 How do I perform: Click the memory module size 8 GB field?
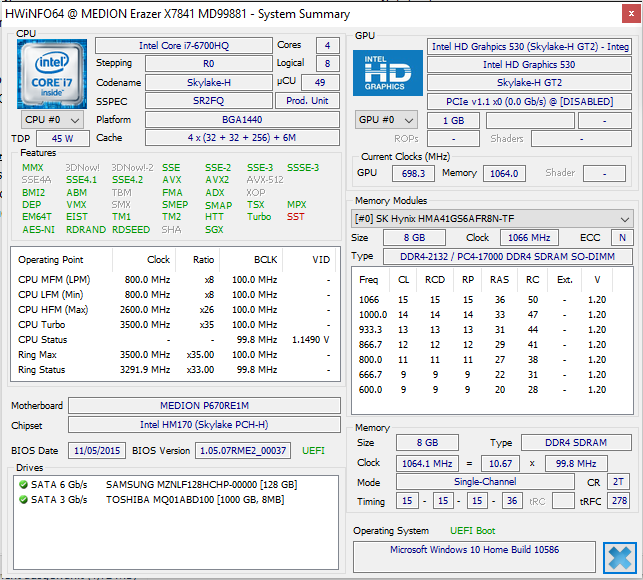coord(414,237)
